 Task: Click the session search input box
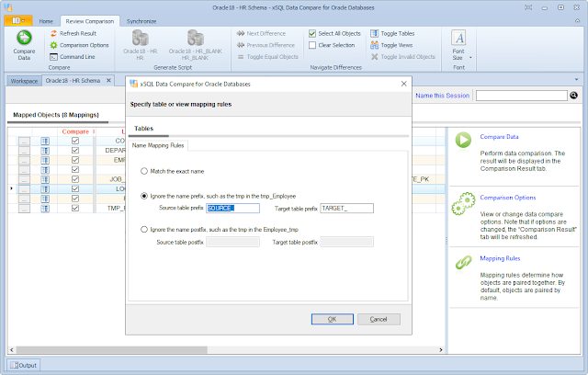[x=522, y=96]
